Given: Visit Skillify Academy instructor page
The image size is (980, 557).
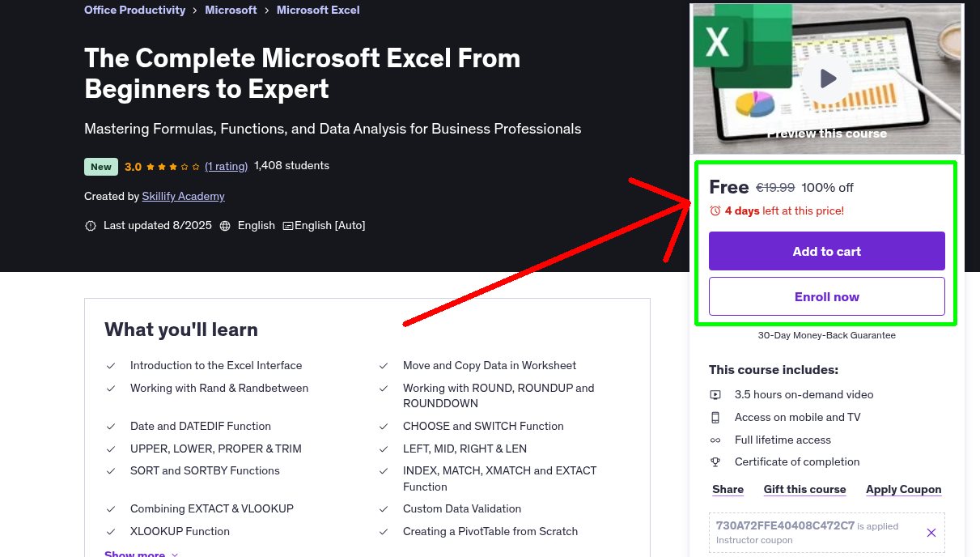Looking at the screenshot, I should 183,197.
